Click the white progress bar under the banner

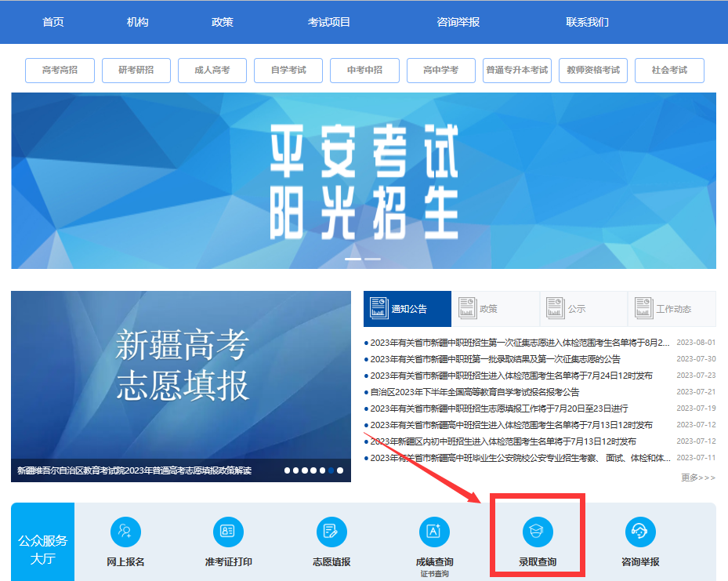pos(353,259)
